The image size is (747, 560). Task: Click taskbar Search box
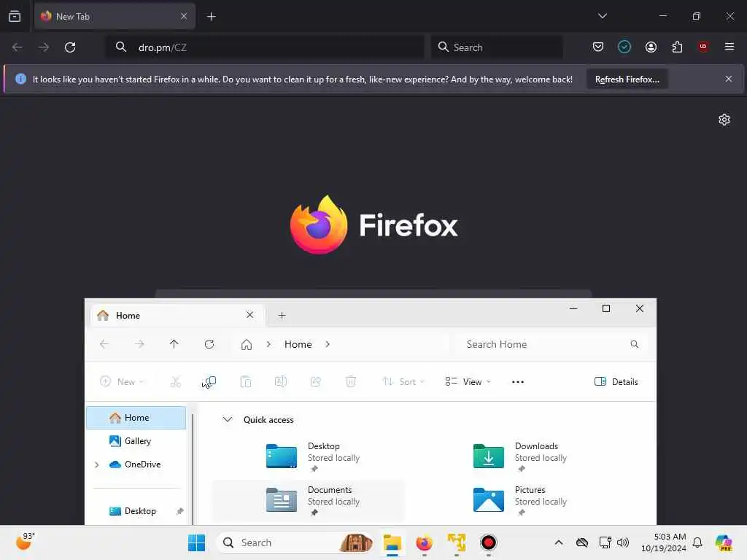point(295,542)
